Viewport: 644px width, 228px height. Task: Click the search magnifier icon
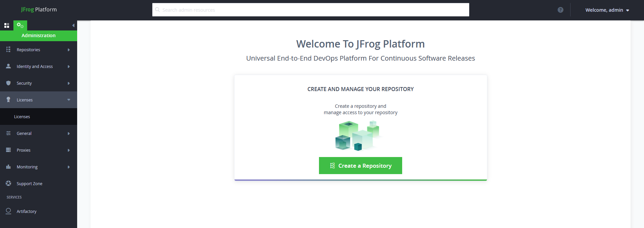tap(157, 10)
